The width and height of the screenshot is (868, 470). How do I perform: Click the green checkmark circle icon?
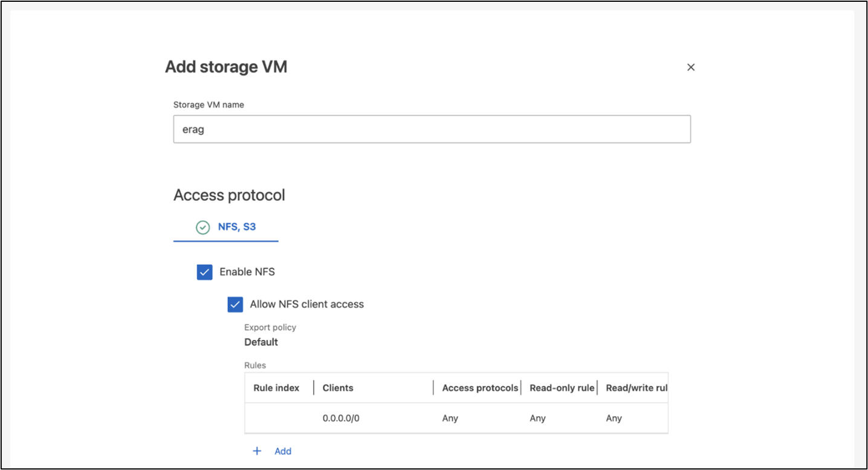pyautogui.click(x=203, y=227)
